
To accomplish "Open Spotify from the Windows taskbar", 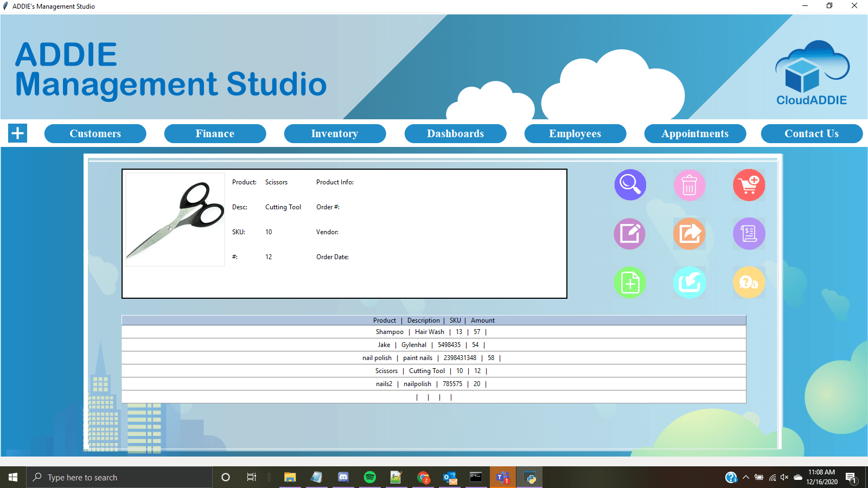I will point(370,477).
